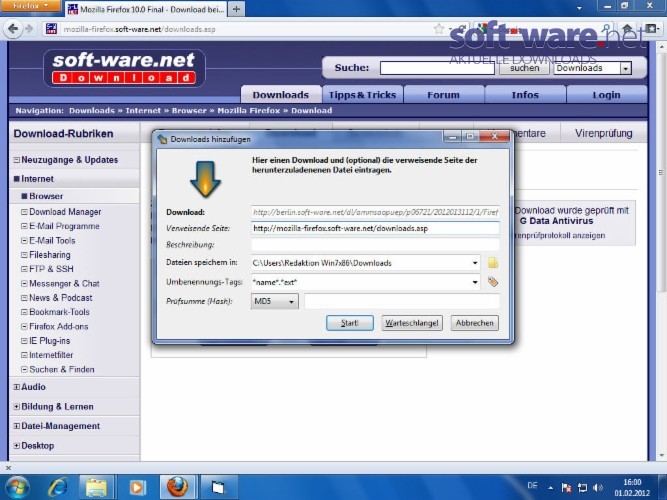Click the soft-ware.net Download logo
This screenshot has width=667, height=500.
click(124, 68)
